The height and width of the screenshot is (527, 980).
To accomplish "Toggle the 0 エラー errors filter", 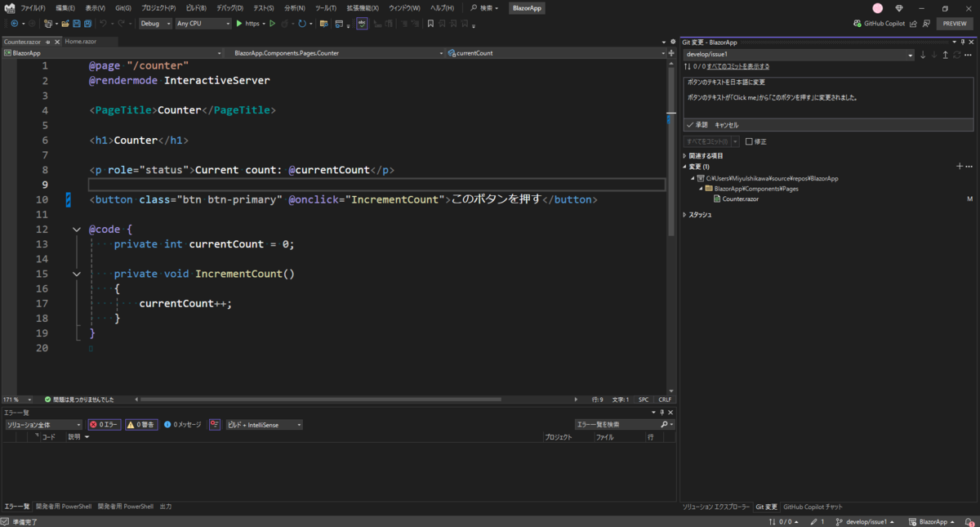I will pyautogui.click(x=105, y=425).
